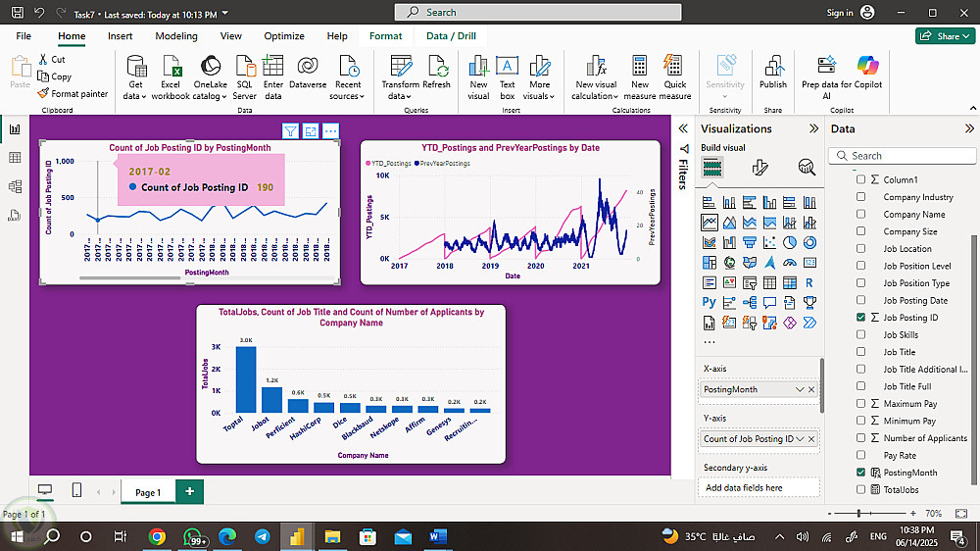Click the Refresh button in Queries group
The height and width of the screenshot is (551, 980).
pyautogui.click(x=436, y=72)
